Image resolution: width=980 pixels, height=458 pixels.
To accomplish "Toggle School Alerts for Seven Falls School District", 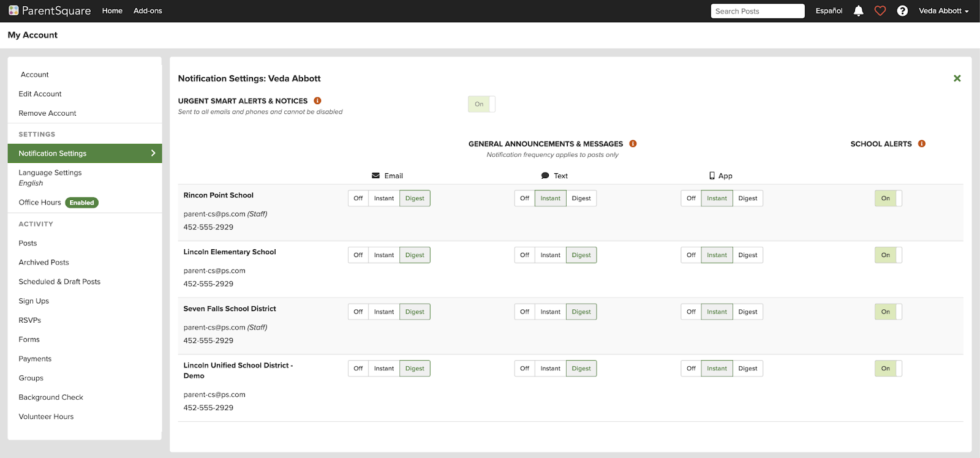I will tap(888, 312).
